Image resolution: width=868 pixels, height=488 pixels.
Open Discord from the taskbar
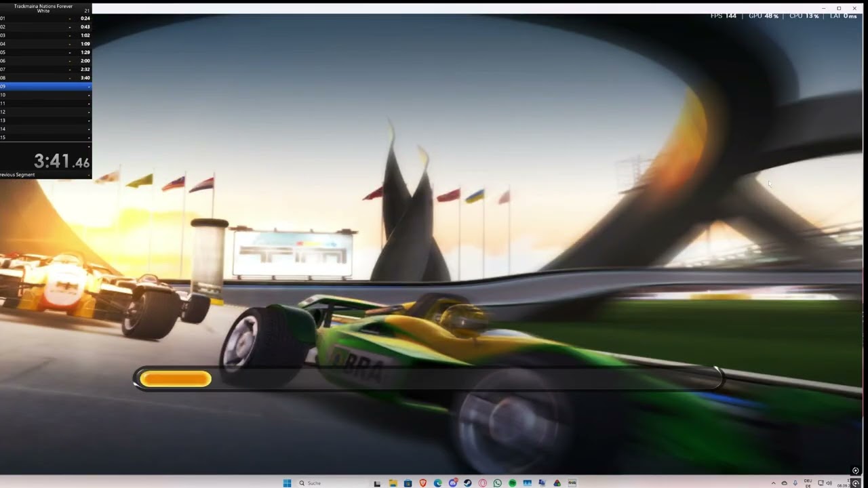coord(453,483)
